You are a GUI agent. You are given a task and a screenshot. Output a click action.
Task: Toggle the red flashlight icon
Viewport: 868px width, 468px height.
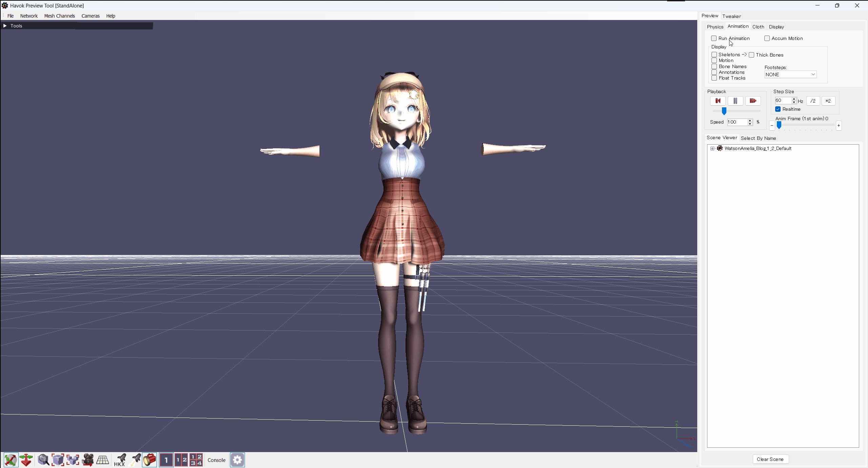pos(149,460)
